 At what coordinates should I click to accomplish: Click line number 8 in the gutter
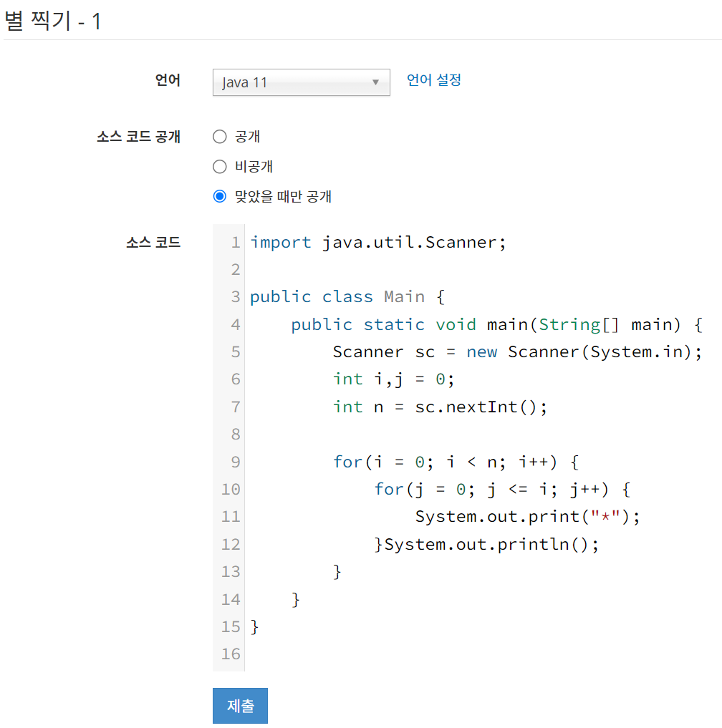(x=236, y=435)
